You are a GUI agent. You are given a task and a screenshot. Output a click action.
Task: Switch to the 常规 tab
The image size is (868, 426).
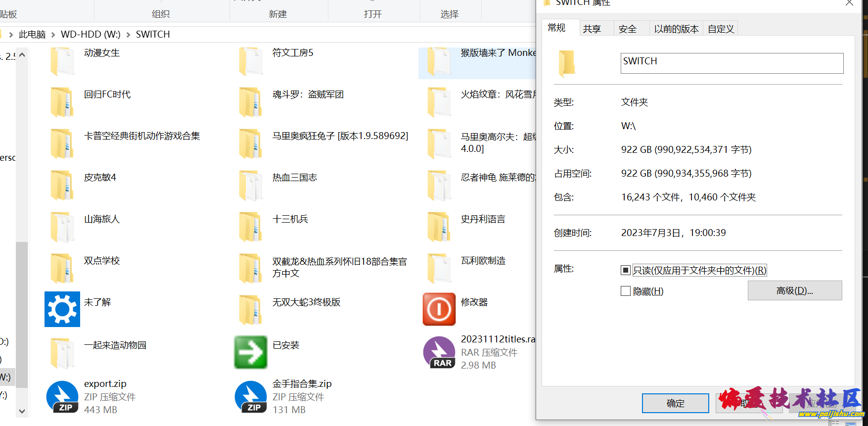[x=561, y=28]
